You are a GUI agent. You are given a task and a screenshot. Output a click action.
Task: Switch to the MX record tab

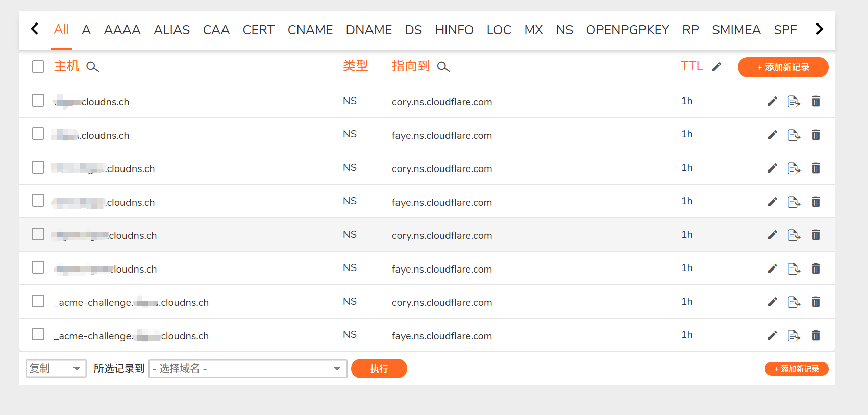[x=533, y=30]
